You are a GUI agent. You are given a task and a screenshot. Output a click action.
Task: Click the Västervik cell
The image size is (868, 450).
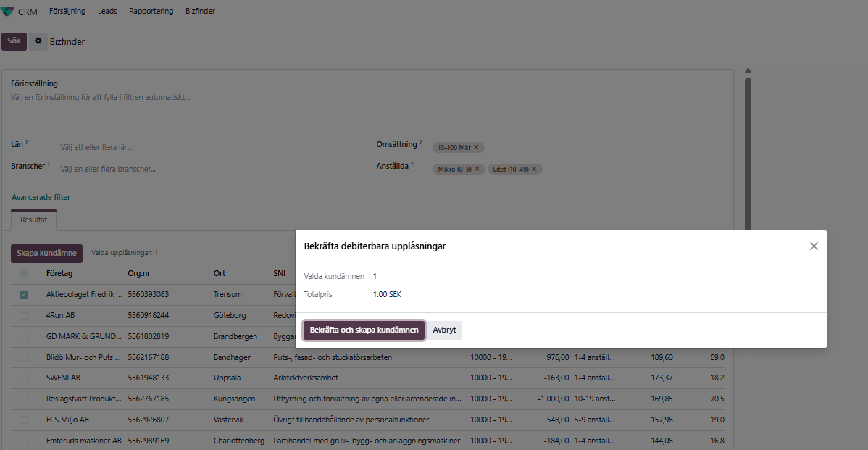click(229, 420)
